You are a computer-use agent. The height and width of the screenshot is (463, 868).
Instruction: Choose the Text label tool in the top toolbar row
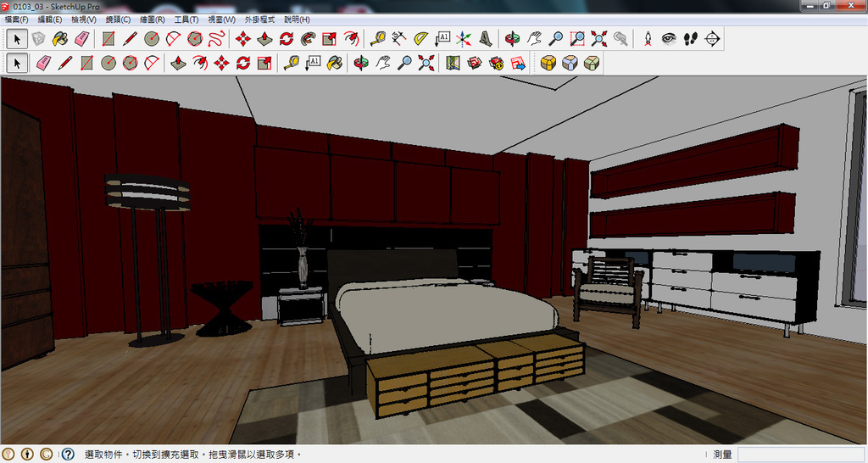pyautogui.click(x=442, y=39)
